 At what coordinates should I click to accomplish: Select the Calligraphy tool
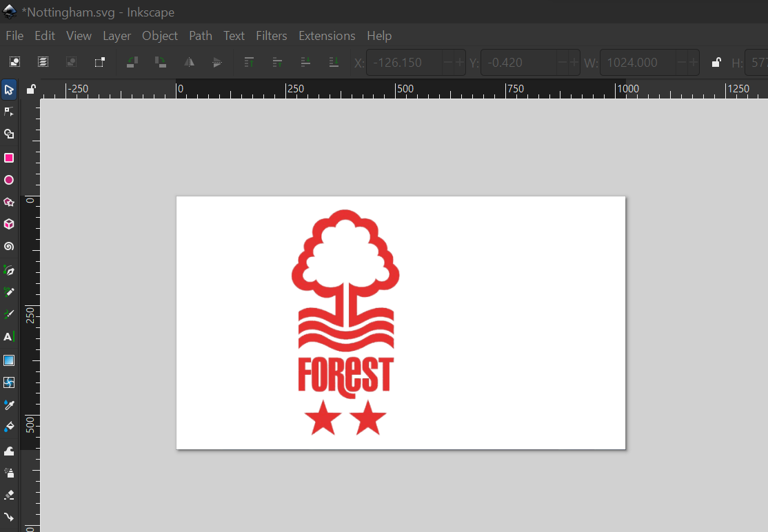(x=9, y=314)
